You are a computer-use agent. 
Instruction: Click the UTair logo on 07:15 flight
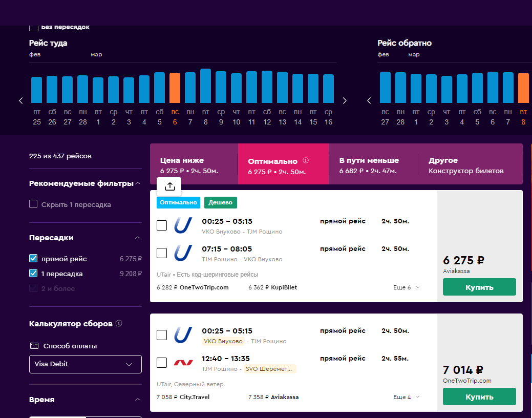[183, 253]
